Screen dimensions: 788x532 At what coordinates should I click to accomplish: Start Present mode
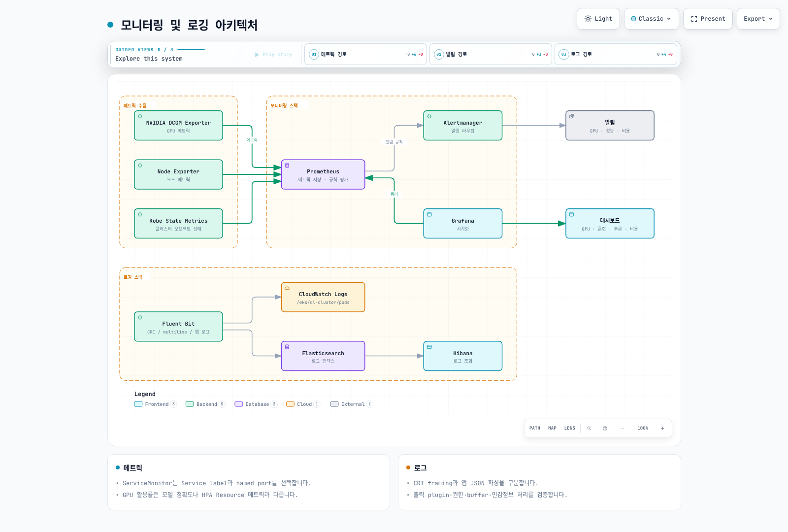708,19
